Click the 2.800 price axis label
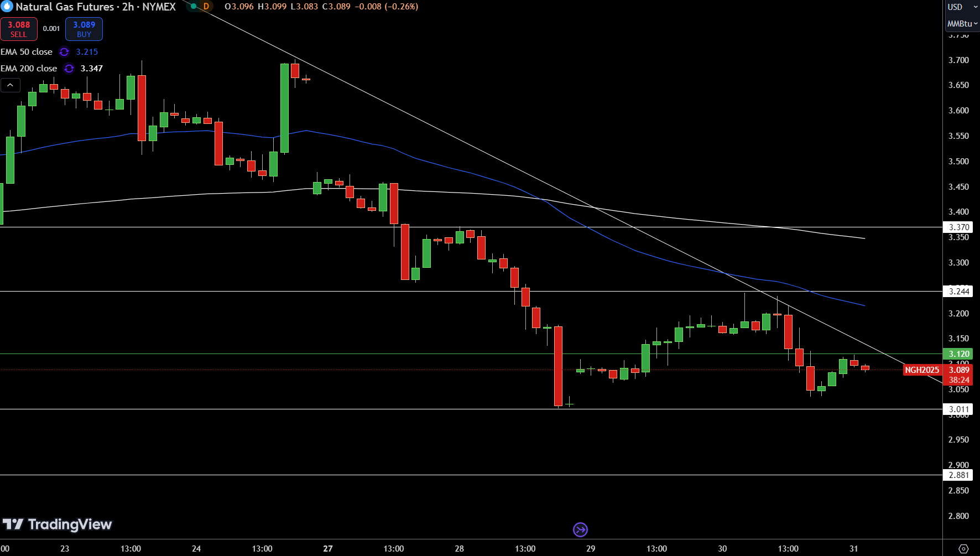Screen dimensions: 980x556 click(958, 516)
